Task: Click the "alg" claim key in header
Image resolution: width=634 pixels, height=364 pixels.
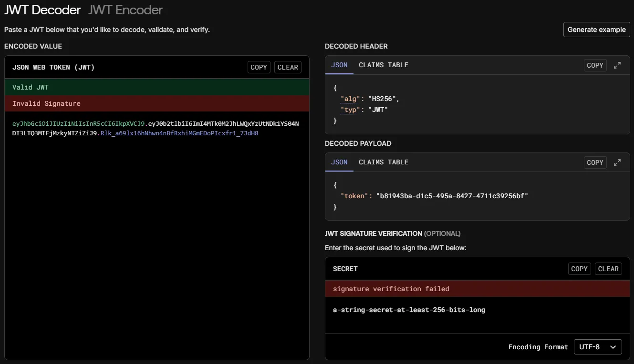Action: 350,99
